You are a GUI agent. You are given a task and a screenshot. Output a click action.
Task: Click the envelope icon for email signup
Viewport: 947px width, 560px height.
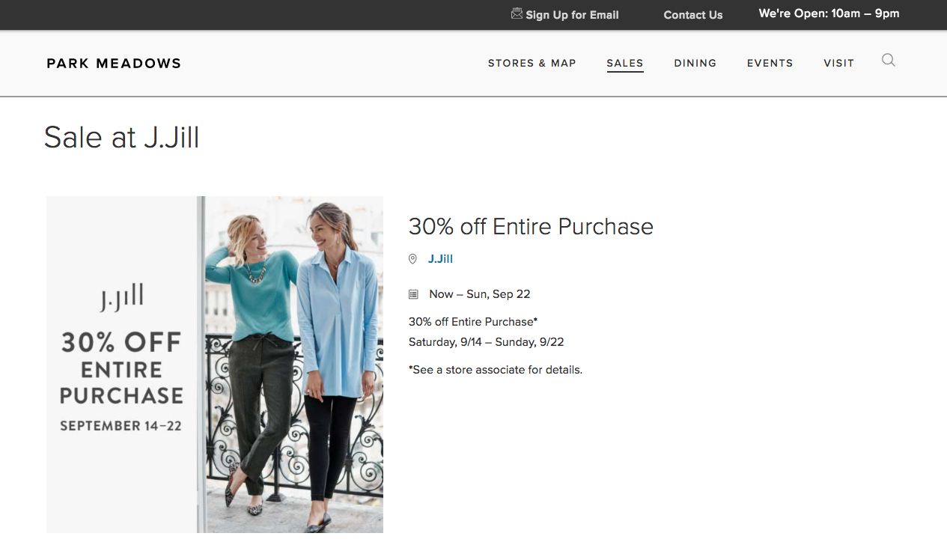pos(517,13)
